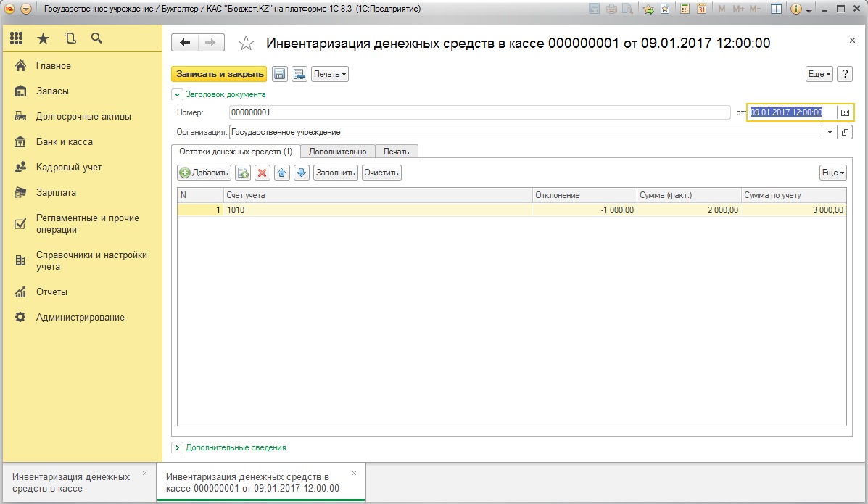Open Администрирование section
The width and height of the screenshot is (868, 504).
[80, 318]
